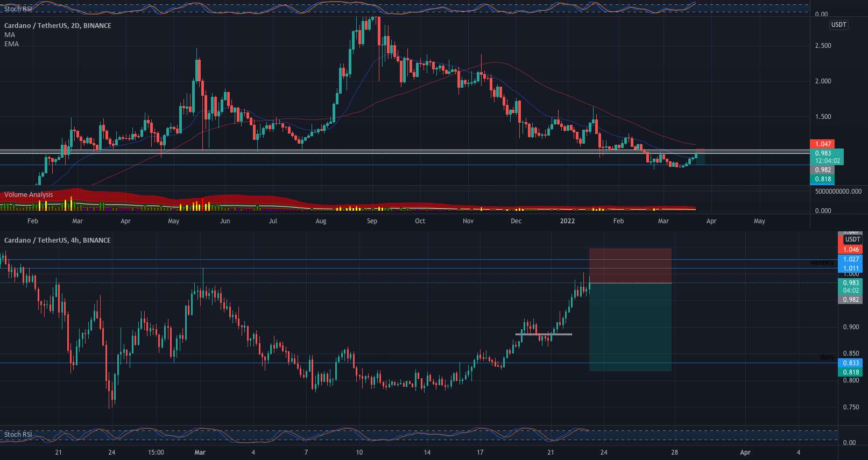Viewport: 868px width, 460px height.
Task: Click the Sep label on time axis
Action: click(x=372, y=221)
